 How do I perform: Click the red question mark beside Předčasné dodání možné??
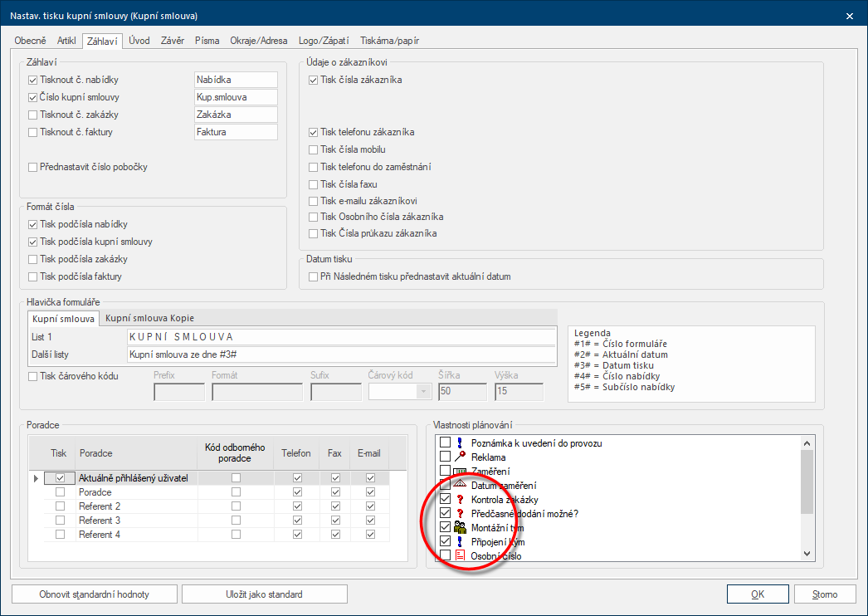(x=460, y=514)
